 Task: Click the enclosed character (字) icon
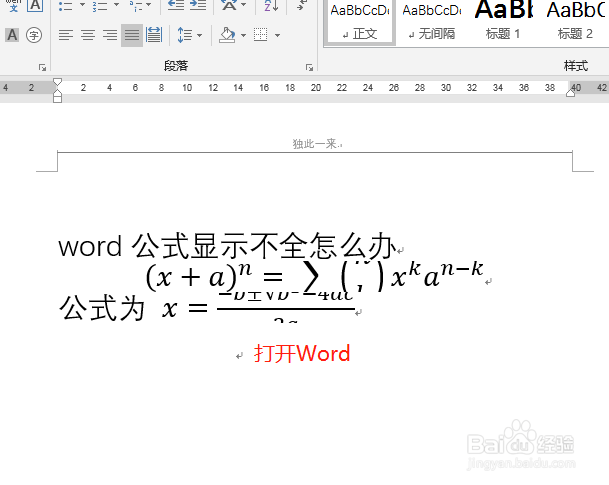tap(34, 35)
